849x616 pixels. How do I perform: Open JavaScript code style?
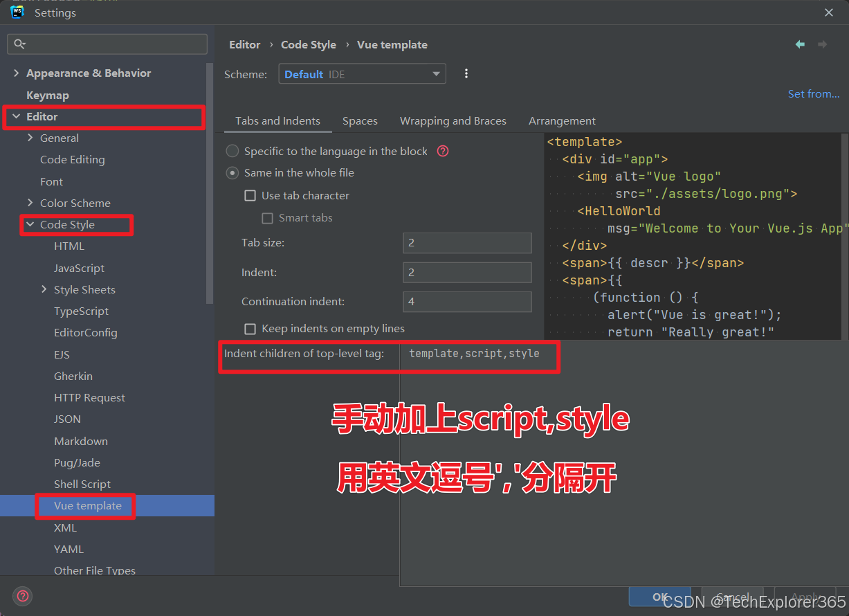coord(80,268)
